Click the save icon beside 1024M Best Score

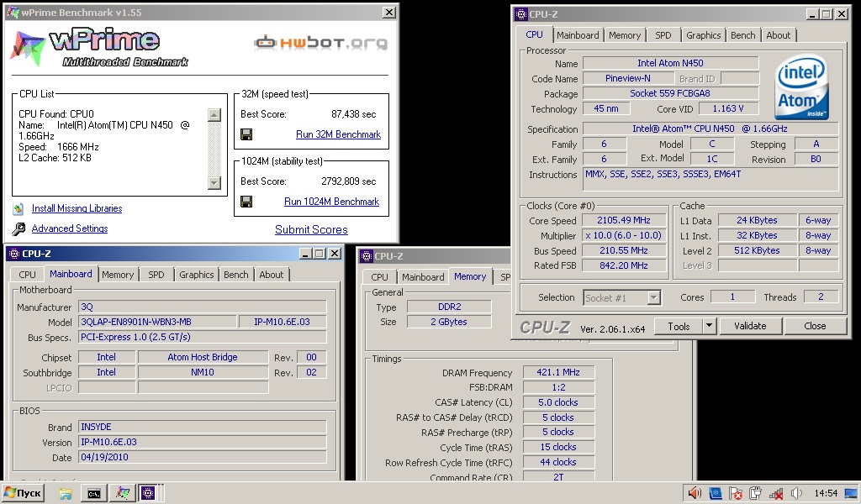246,202
